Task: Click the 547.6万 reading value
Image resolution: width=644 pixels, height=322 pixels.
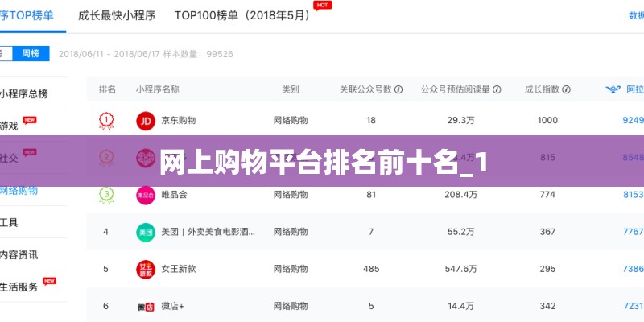Action: 460,269
